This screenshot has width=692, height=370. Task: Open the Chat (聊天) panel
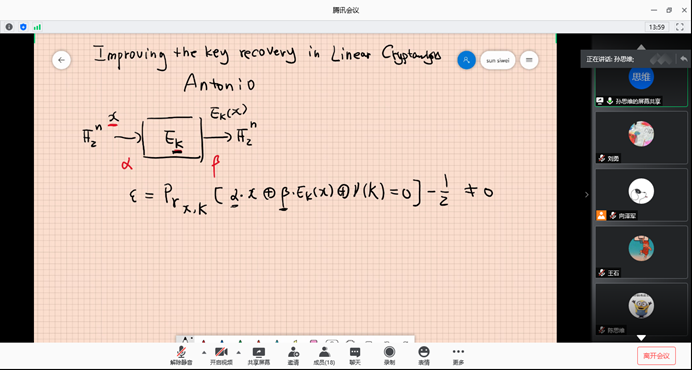[355, 356]
